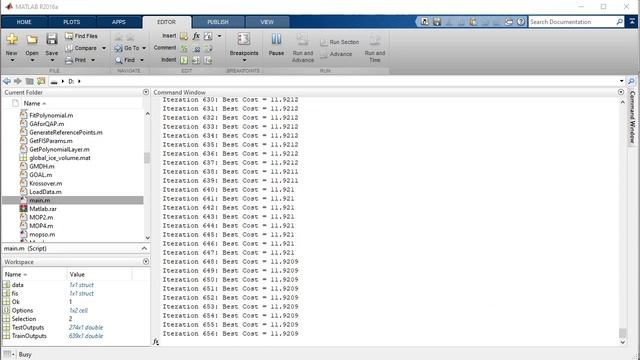640x360 pixels.
Task: Expand the Find dropdown arrow
Action: [142, 60]
